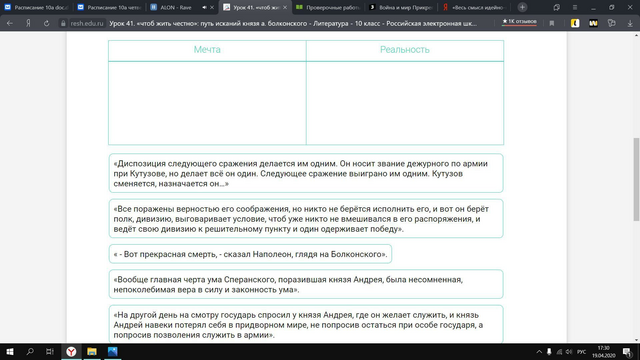Screen dimensions: 640x360
Task: Click the resh.edu.ru address field
Action: click(x=87, y=23)
